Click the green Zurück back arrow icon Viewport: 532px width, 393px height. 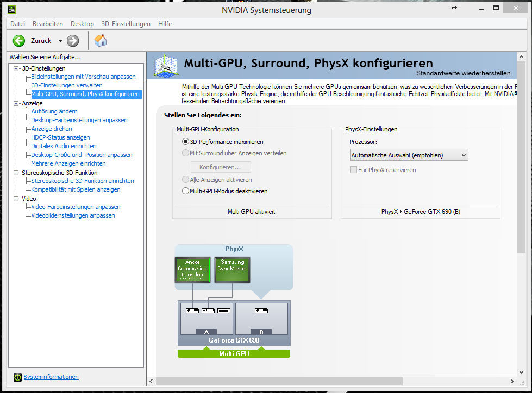point(19,41)
